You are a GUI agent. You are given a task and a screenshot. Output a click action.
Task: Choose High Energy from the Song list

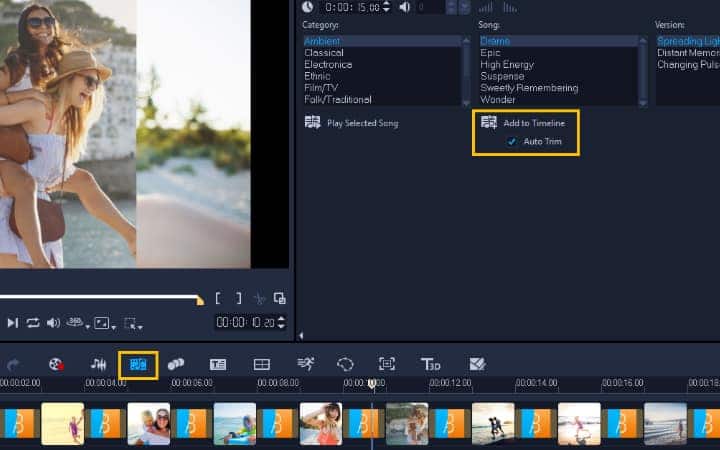(x=507, y=64)
